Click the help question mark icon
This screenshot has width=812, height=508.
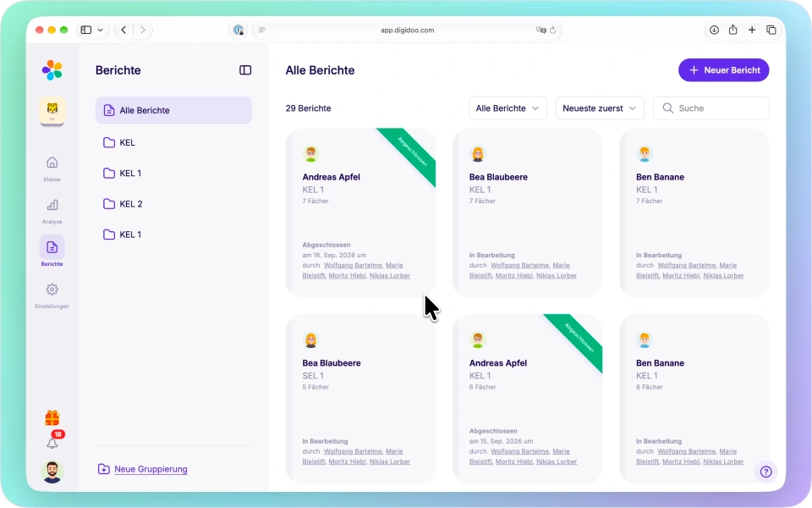click(x=766, y=472)
